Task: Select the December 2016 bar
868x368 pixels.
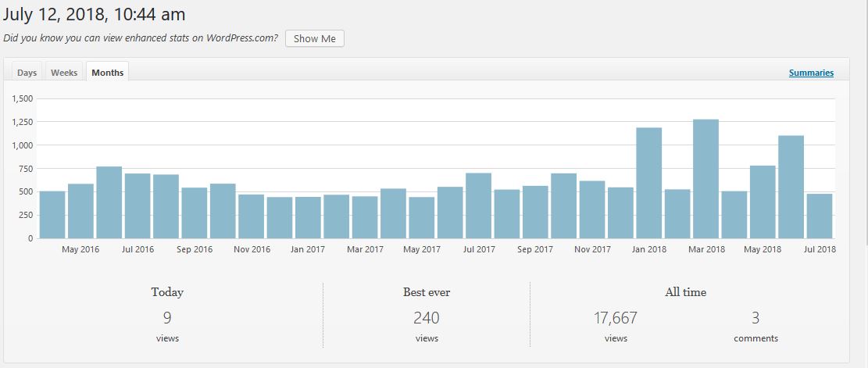Action: click(280, 217)
